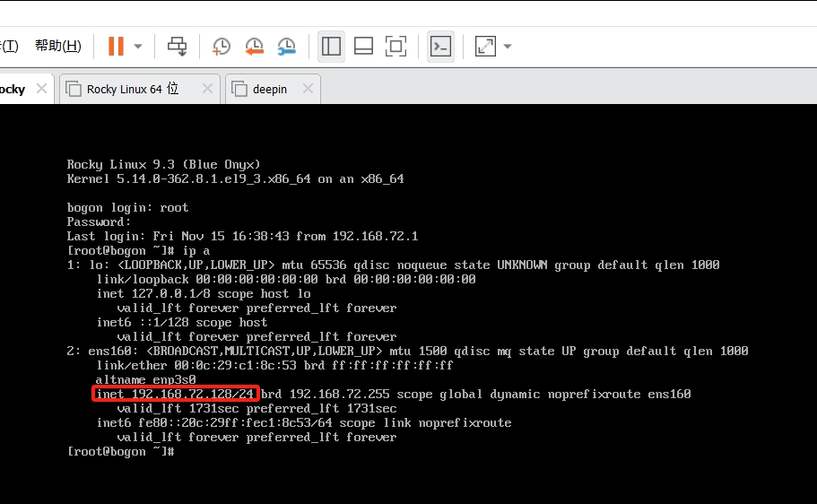
Task: Enter full screen mode icon
Action: click(x=395, y=47)
